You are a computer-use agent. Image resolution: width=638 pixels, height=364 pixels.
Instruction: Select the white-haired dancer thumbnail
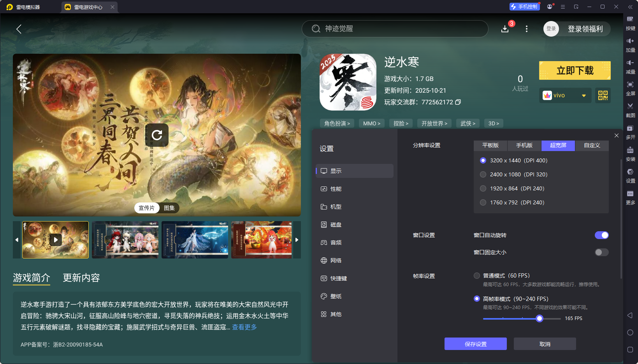195,240
